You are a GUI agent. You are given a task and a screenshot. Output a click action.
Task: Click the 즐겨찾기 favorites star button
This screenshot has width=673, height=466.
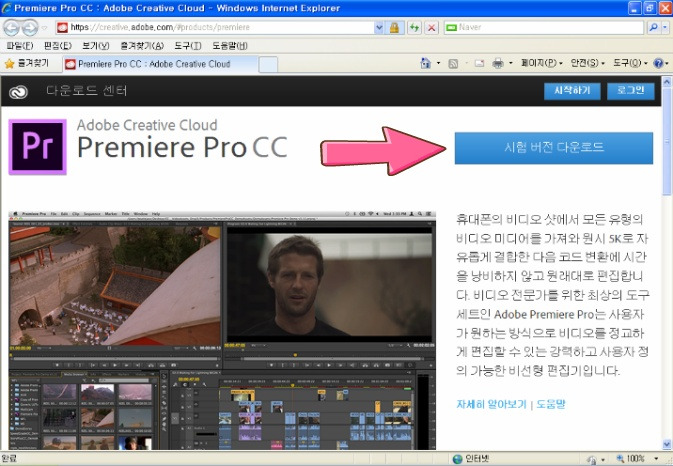point(27,64)
